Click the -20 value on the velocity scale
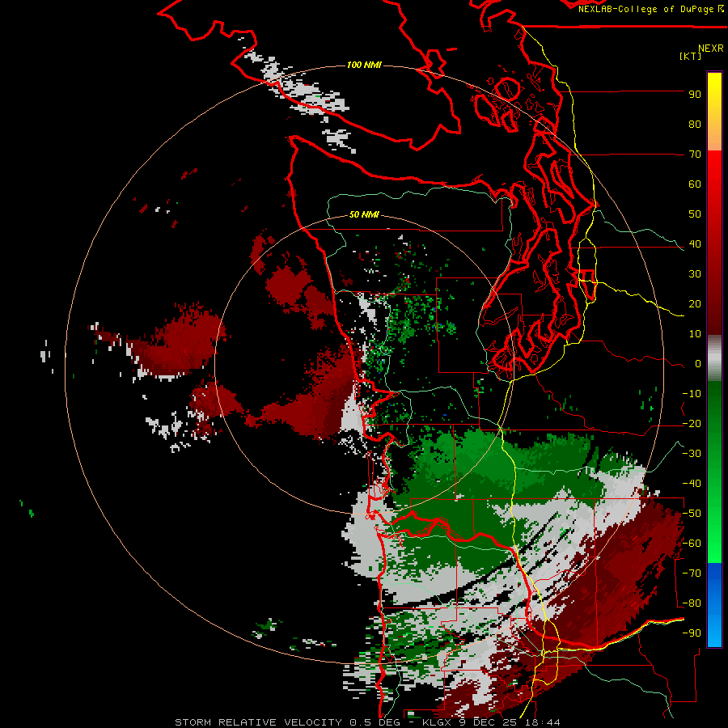The height and width of the screenshot is (728, 728). pyautogui.click(x=692, y=424)
